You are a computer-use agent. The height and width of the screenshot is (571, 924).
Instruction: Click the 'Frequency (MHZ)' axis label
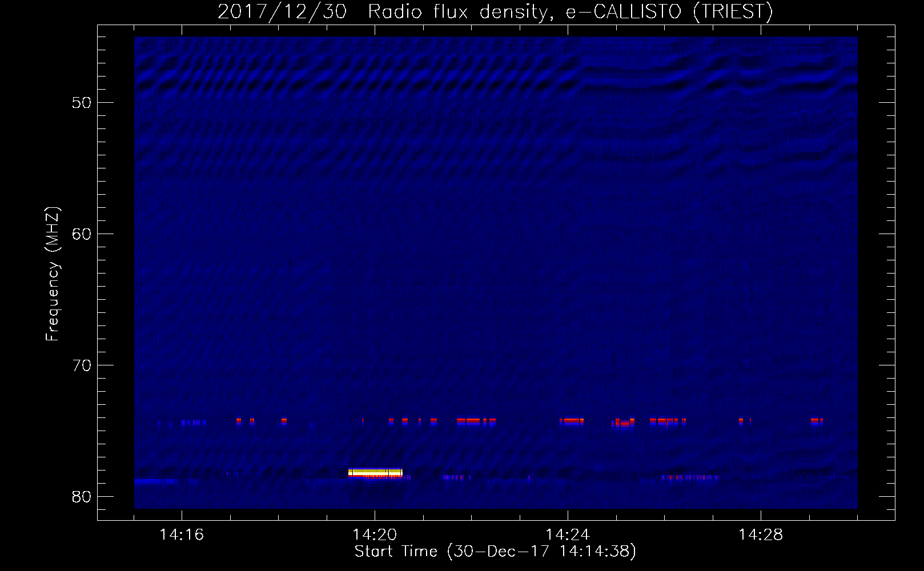52,274
